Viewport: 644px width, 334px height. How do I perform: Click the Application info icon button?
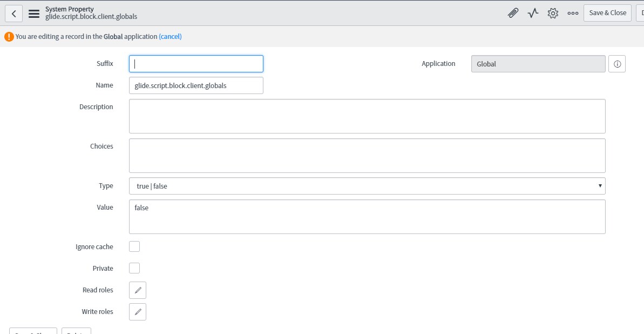(x=617, y=64)
